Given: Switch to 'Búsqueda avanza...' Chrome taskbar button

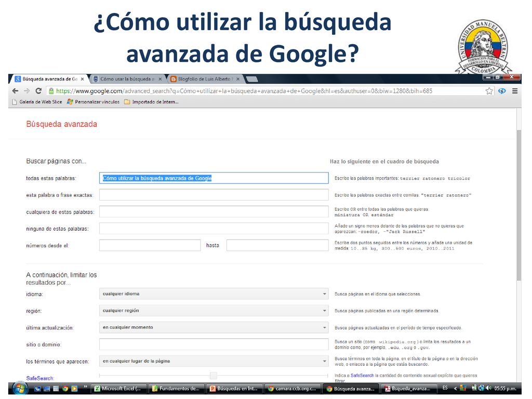Looking at the screenshot, I should click(x=351, y=389).
